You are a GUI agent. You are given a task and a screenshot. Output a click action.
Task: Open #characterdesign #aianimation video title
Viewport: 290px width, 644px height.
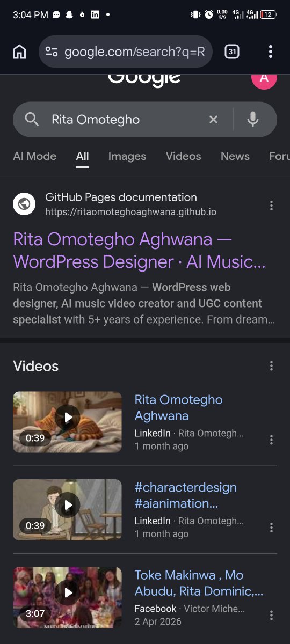point(186,495)
